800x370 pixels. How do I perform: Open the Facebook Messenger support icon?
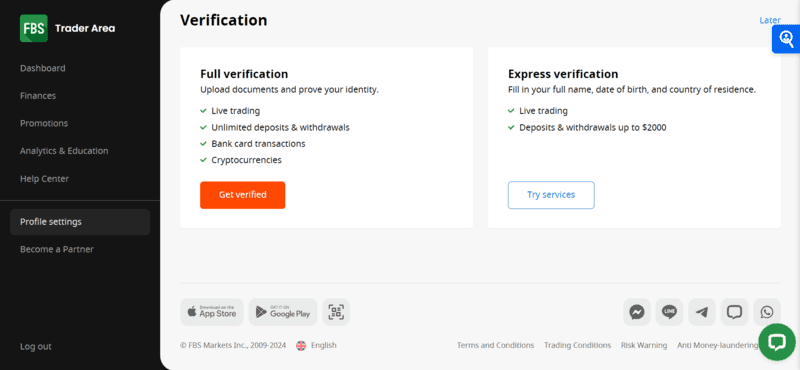pyautogui.click(x=637, y=312)
